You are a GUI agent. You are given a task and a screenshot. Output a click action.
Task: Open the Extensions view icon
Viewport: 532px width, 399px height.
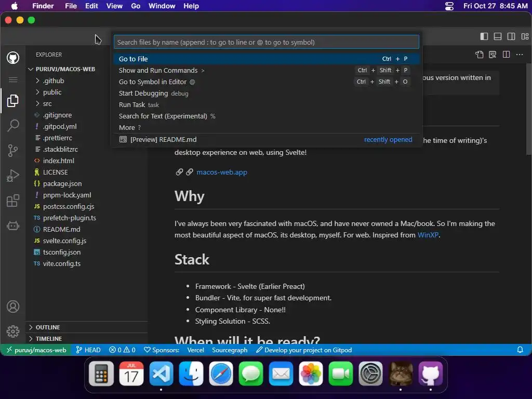pyautogui.click(x=13, y=201)
